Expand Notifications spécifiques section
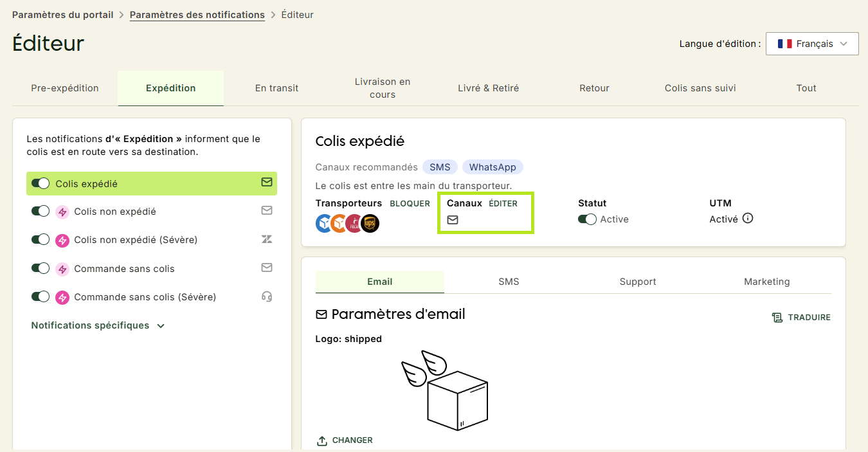The height and width of the screenshot is (452, 868). pyautogui.click(x=98, y=325)
